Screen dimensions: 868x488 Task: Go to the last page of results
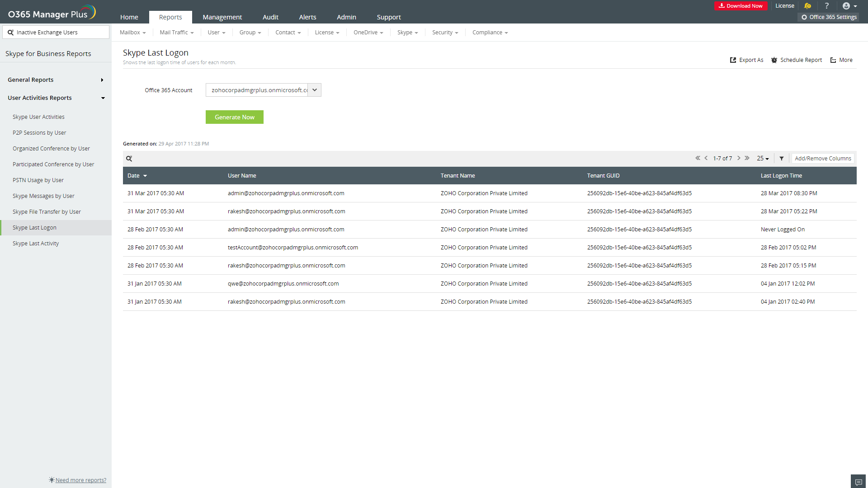click(x=747, y=158)
